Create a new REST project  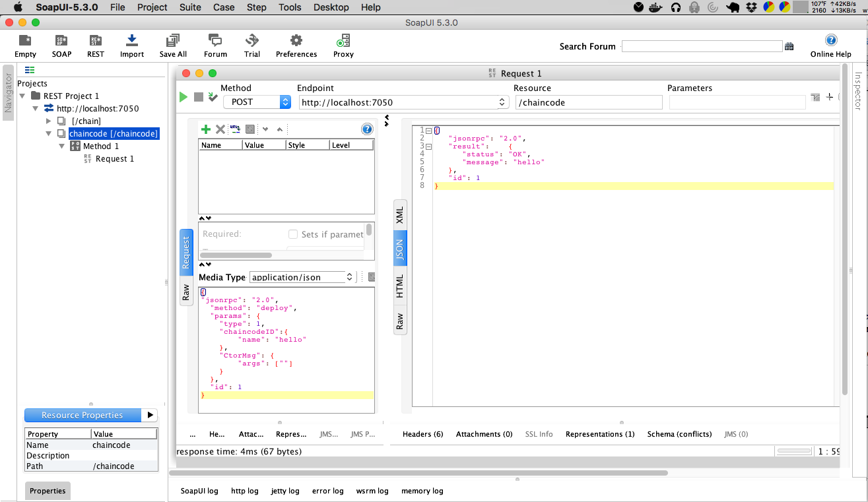(x=96, y=46)
